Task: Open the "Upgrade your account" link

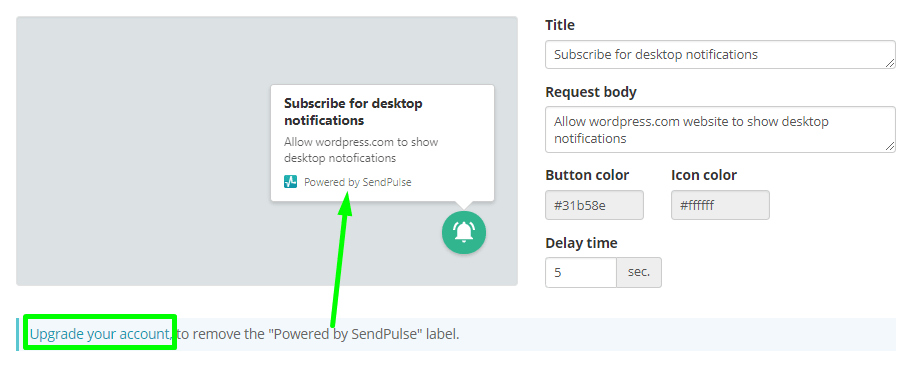Action: 100,334
